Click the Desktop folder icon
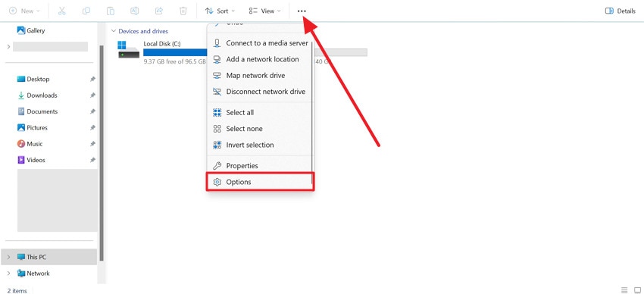 (x=21, y=79)
